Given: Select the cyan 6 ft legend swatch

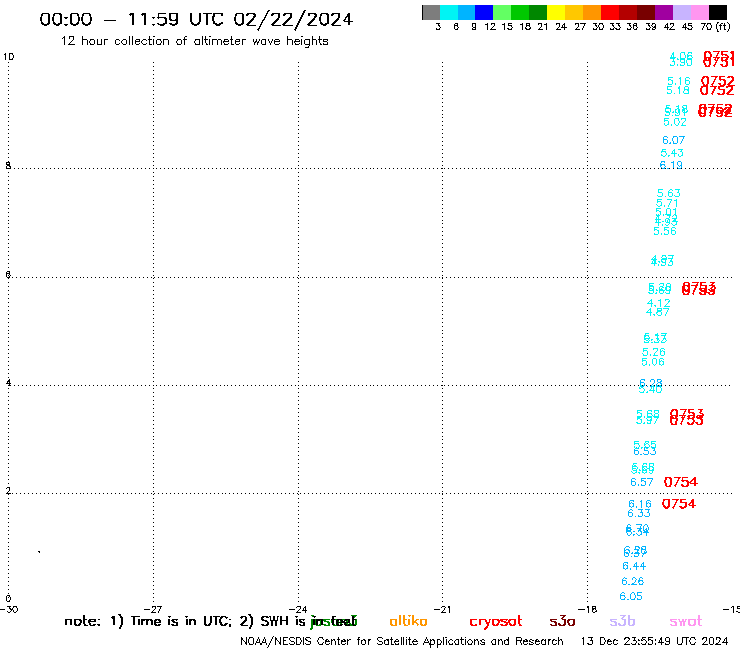Looking at the screenshot, I should tap(449, 12).
